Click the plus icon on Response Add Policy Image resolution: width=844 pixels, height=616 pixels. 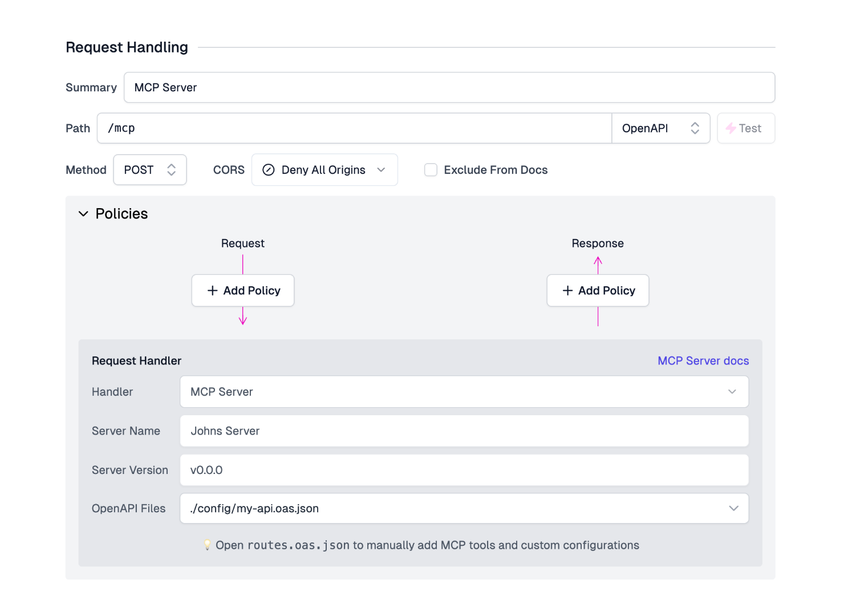click(x=567, y=290)
